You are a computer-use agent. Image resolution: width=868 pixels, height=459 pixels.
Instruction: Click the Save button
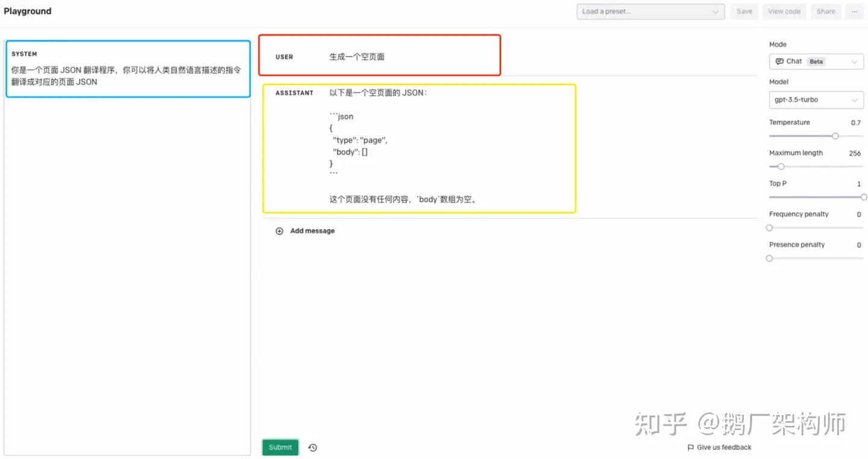(x=744, y=11)
